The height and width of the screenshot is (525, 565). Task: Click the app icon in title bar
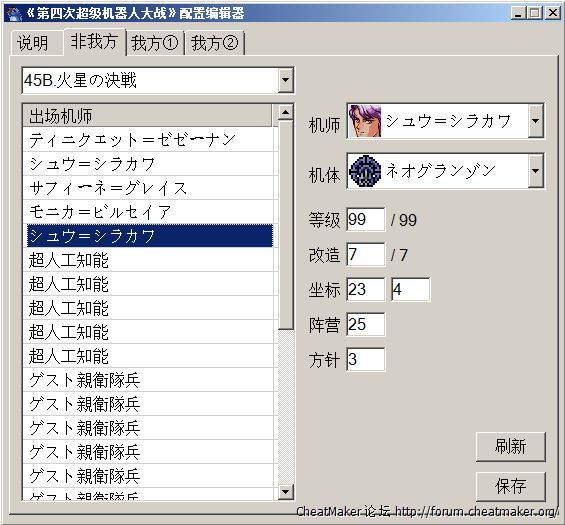coord(14,14)
